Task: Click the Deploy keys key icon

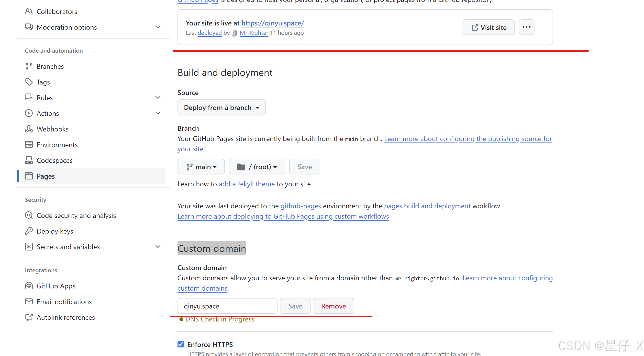Action: point(29,231)
